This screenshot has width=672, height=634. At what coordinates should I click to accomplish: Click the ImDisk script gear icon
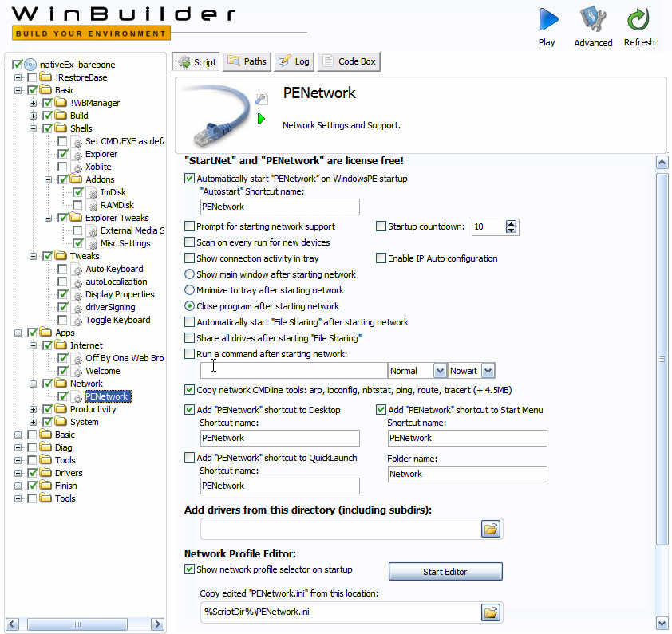click(93, 193)
